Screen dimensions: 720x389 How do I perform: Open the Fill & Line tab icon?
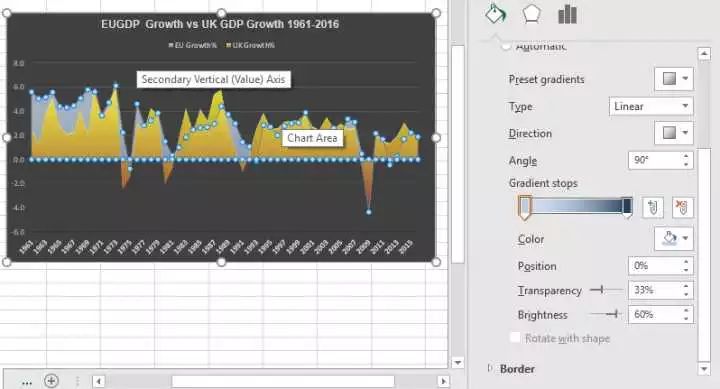(x=495, y=14)
